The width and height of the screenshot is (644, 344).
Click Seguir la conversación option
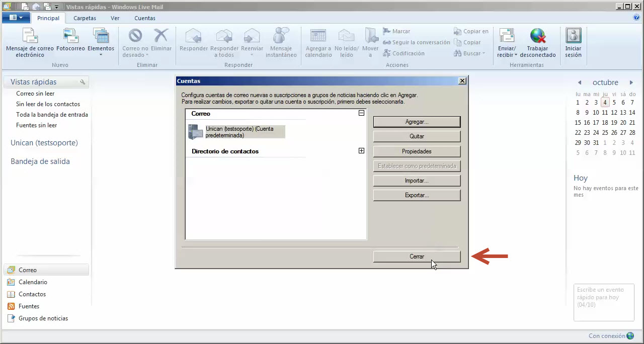point(417,42)
